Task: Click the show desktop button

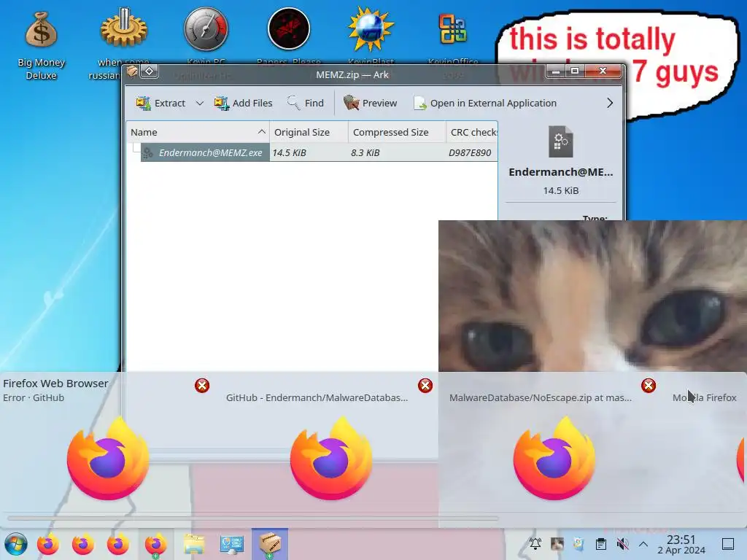Action: pyautogui.click(x=728, y=543)
